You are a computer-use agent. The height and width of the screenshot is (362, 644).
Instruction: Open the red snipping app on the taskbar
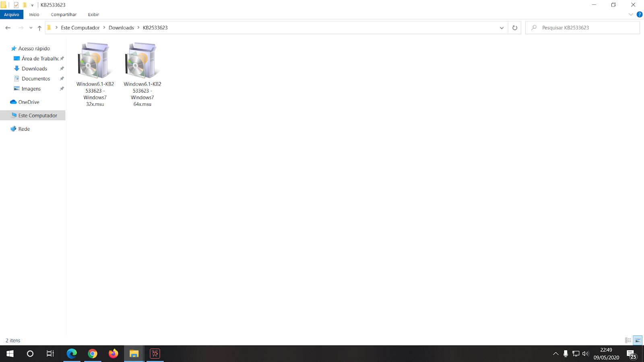point(155,354)
